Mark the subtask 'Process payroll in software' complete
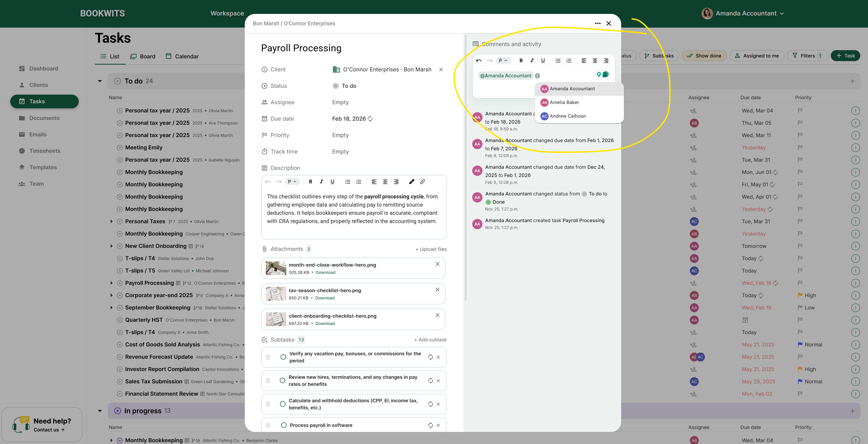The width and height of the screenshot is (868, 444). 283,425
